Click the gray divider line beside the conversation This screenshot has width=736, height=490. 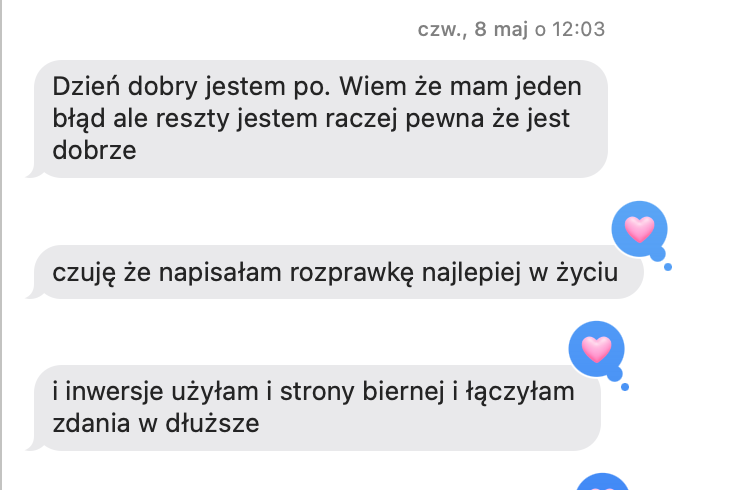pyautogui.click(x=1, y=245)
